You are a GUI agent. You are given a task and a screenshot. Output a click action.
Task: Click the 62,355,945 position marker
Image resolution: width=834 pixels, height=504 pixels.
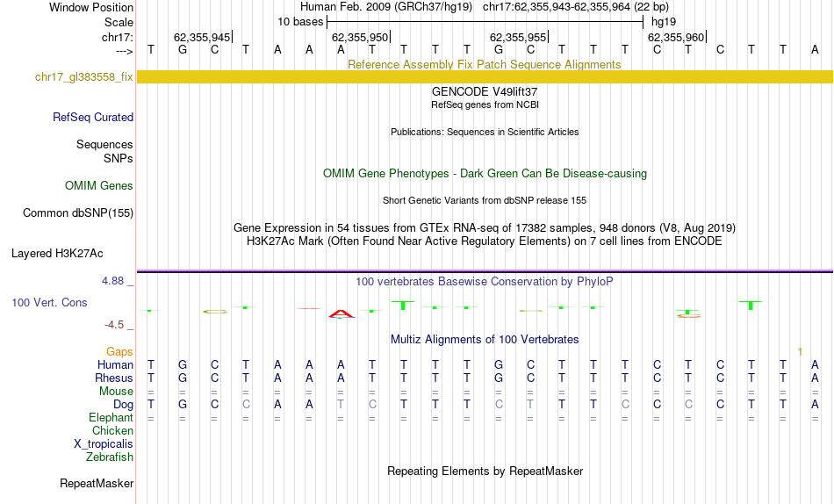click(202, 37)
